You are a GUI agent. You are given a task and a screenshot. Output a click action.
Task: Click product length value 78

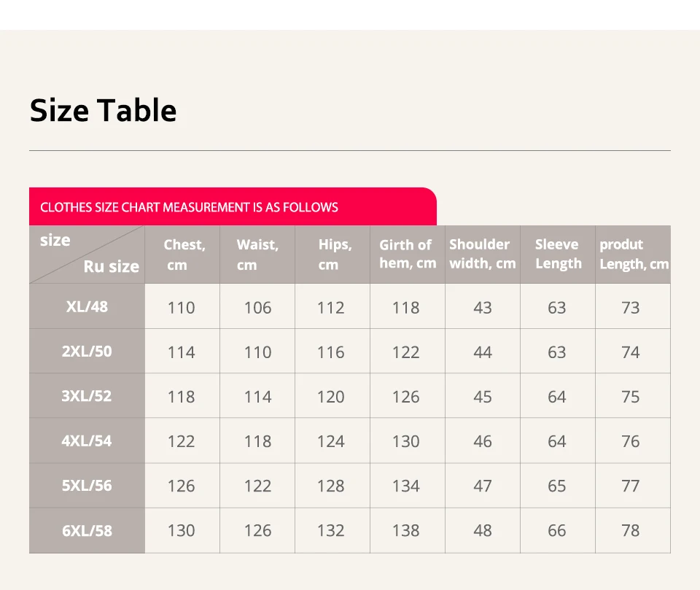631,530
